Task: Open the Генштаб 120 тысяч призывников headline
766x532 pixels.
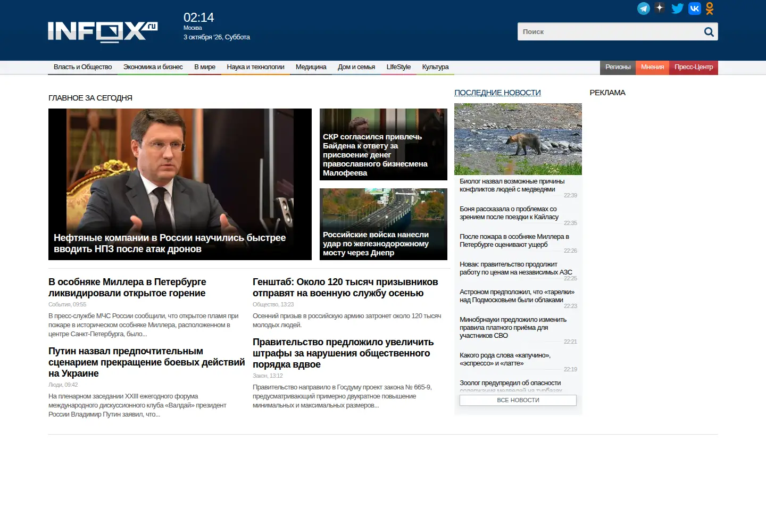Action: (345, 287)
